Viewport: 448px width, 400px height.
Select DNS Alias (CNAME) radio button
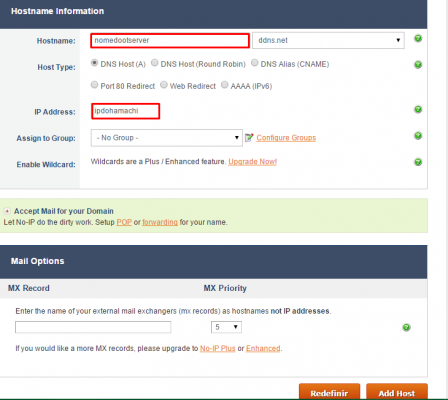coord(255,63)
